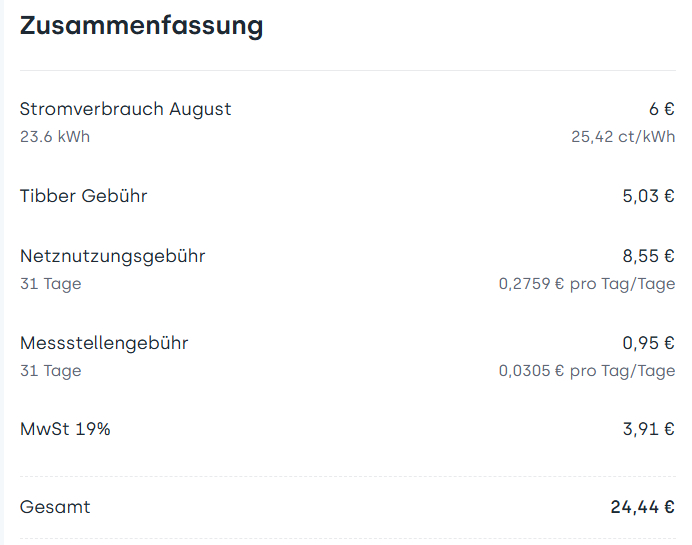The image size is (692, 545).
Task: Click 31 Tage under Netznutzungsgebühr
Action: [50, 284]
